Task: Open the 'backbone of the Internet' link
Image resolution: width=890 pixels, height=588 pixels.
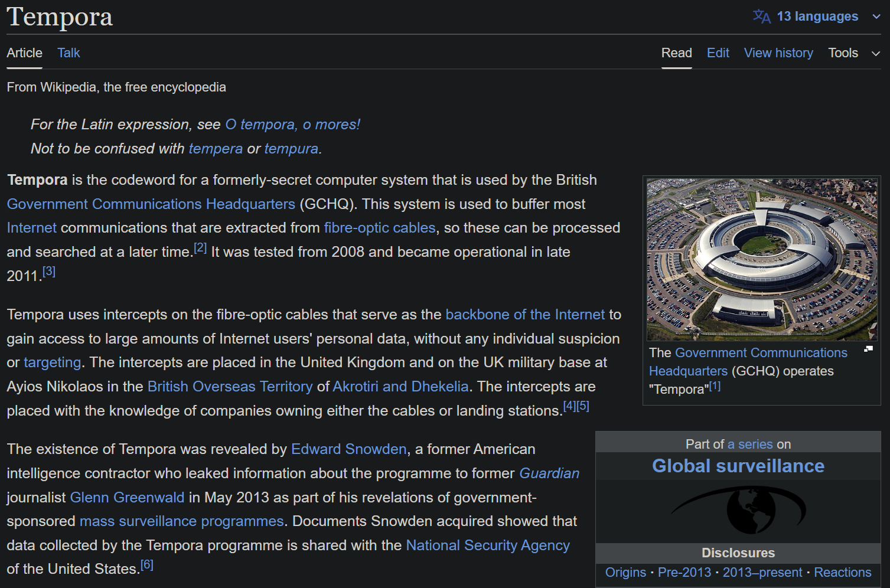Action: point(525,315)
